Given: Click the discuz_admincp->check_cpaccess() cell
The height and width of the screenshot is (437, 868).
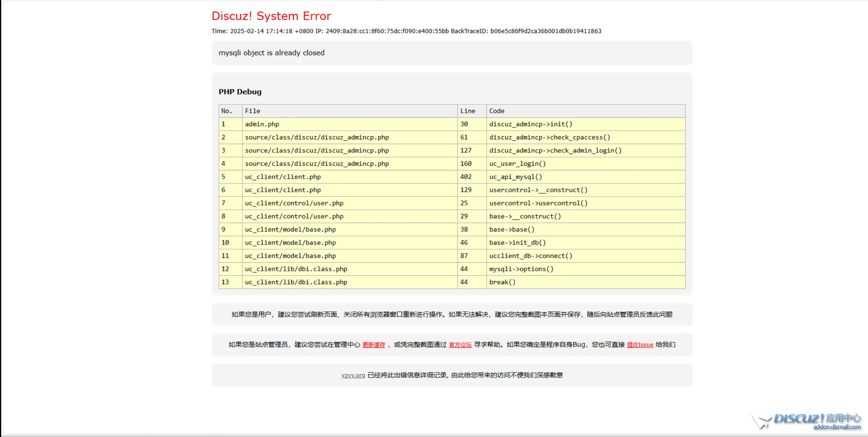Looking at the screenshot, I should tap(549, 137).
